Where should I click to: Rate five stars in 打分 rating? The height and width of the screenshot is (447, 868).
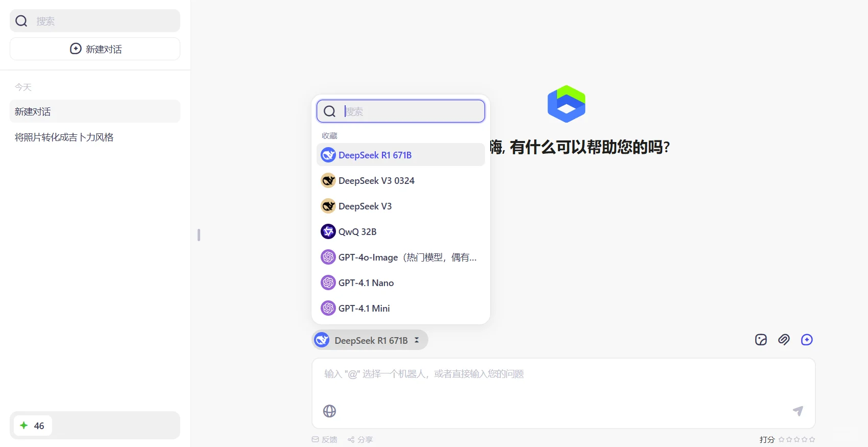click(812, 439)
